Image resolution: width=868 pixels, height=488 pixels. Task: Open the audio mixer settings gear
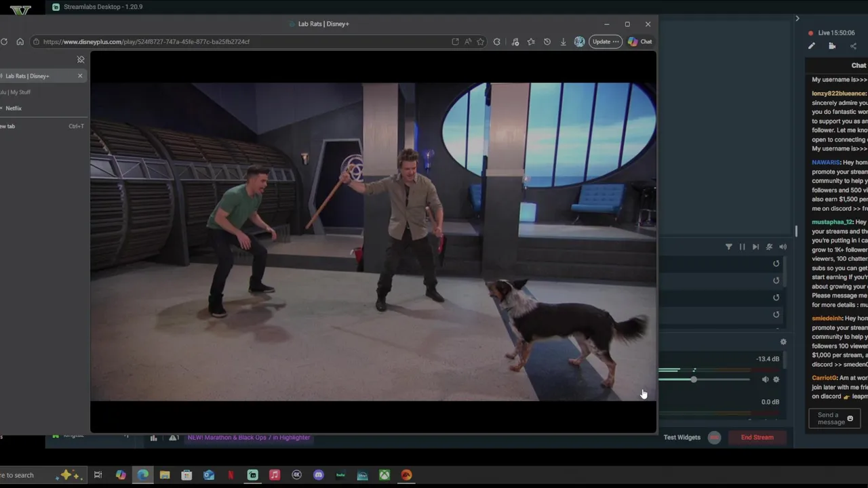click(x=783, y=342)
